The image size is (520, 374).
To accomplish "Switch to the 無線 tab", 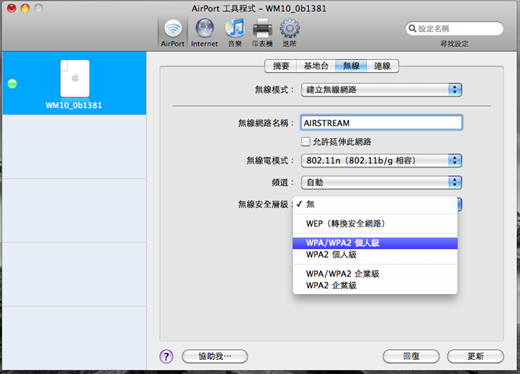I will [351, 66].
